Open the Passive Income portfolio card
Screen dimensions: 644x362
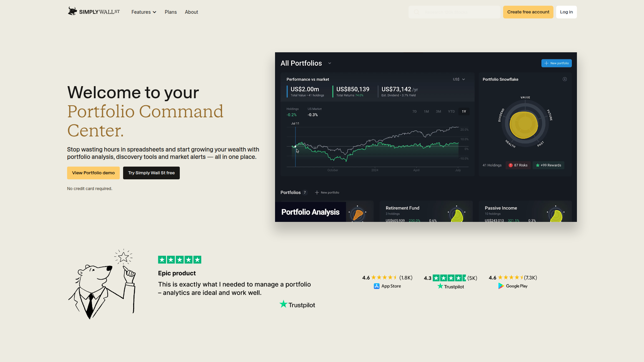coord(525,212)
